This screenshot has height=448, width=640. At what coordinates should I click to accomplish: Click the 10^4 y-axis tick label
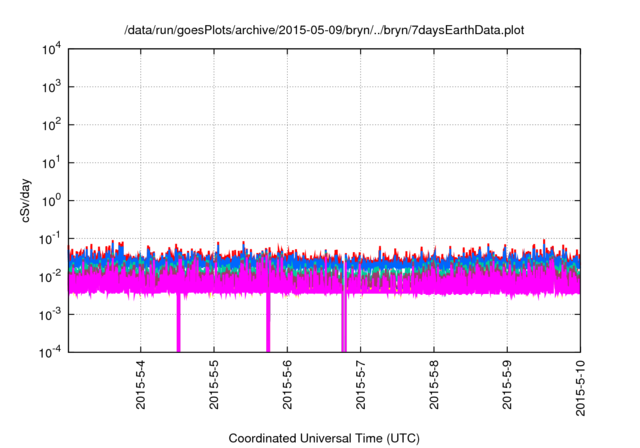(51, 50)
